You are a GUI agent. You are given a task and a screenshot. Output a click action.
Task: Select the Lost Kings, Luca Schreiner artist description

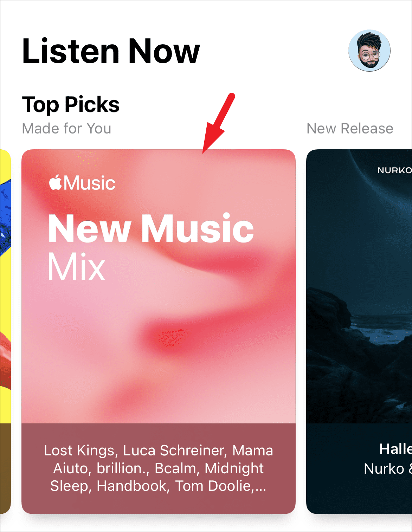point(159,468)
